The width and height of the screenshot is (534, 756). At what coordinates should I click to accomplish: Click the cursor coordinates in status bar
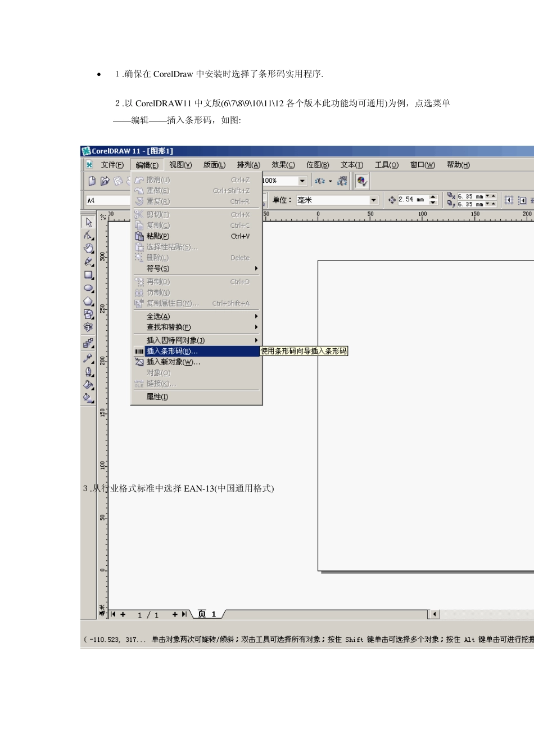pyautogui.click(x=115, y=640)
